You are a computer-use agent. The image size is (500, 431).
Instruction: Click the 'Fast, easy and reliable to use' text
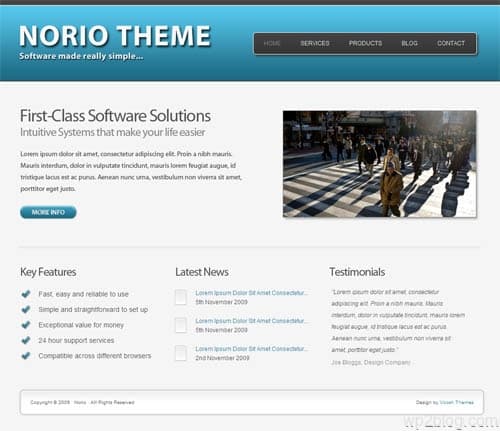pyautogui.click(x=84, y=294)
